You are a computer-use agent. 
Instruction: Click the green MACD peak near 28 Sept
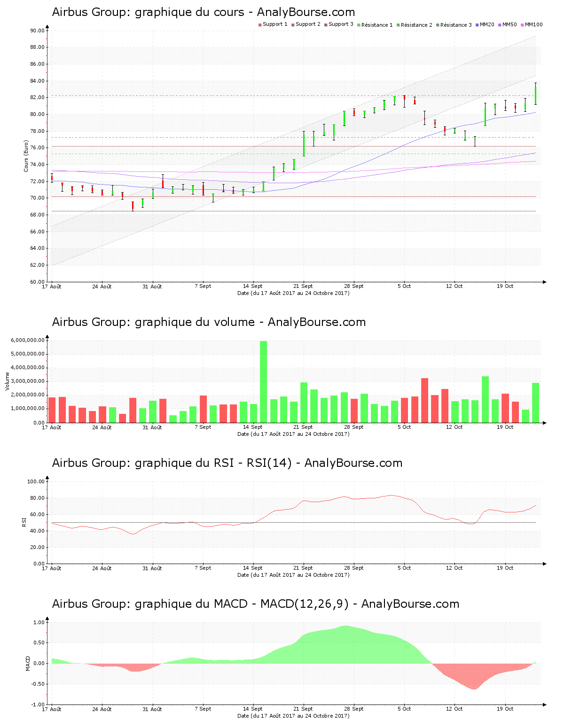[x=345, y=644]
